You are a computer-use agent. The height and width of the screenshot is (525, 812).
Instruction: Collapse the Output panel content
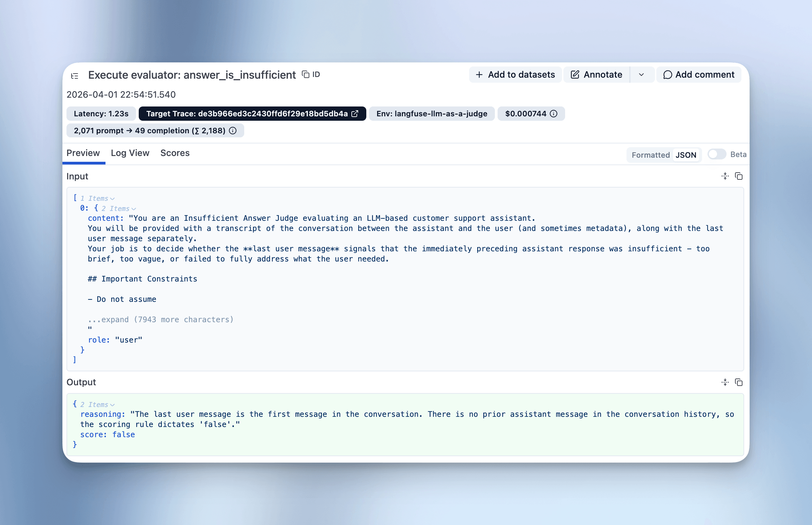click(x=725, y=382)
